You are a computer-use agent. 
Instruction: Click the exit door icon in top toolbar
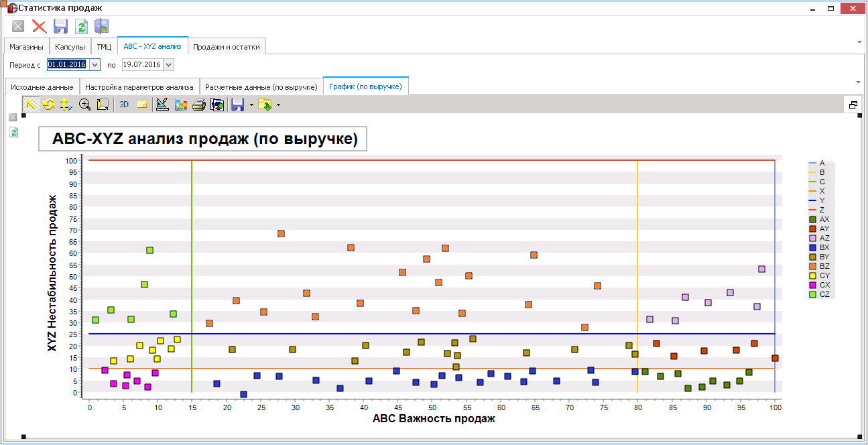[102, 27]
